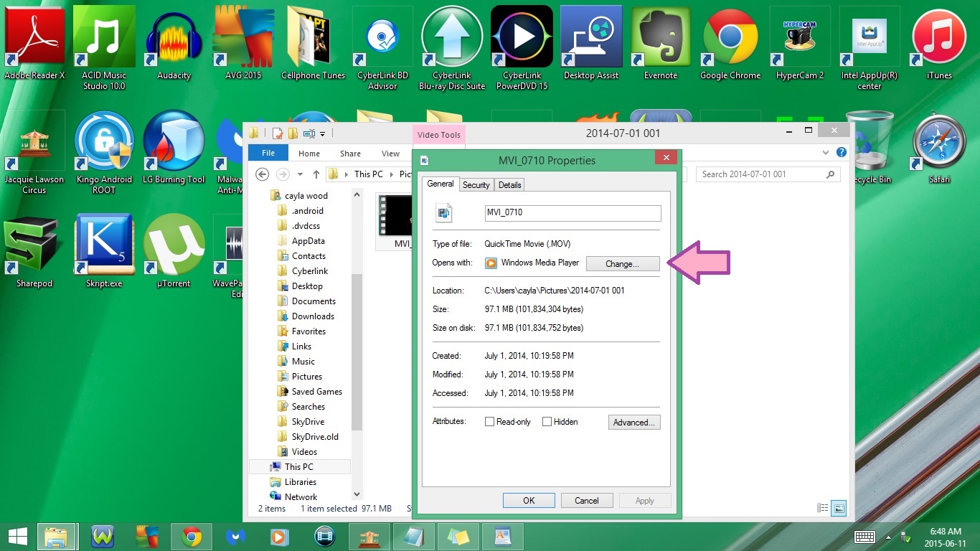Focus the Search 2014-07-01 001 box

[x=768, y=174]
